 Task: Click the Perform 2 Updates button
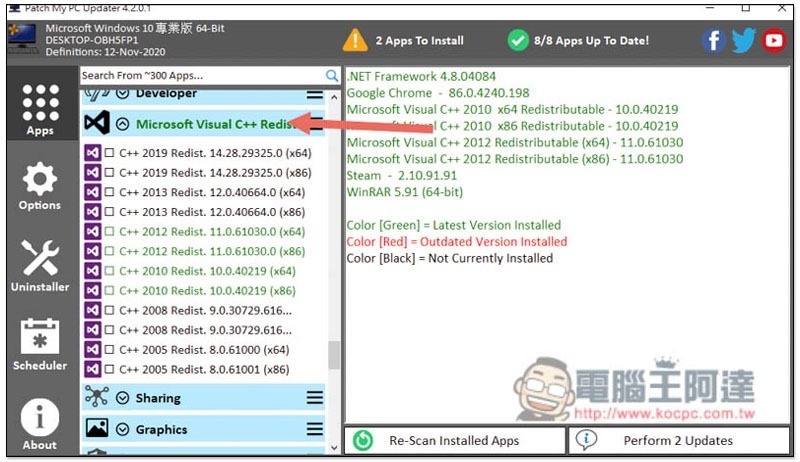(678, 441)
